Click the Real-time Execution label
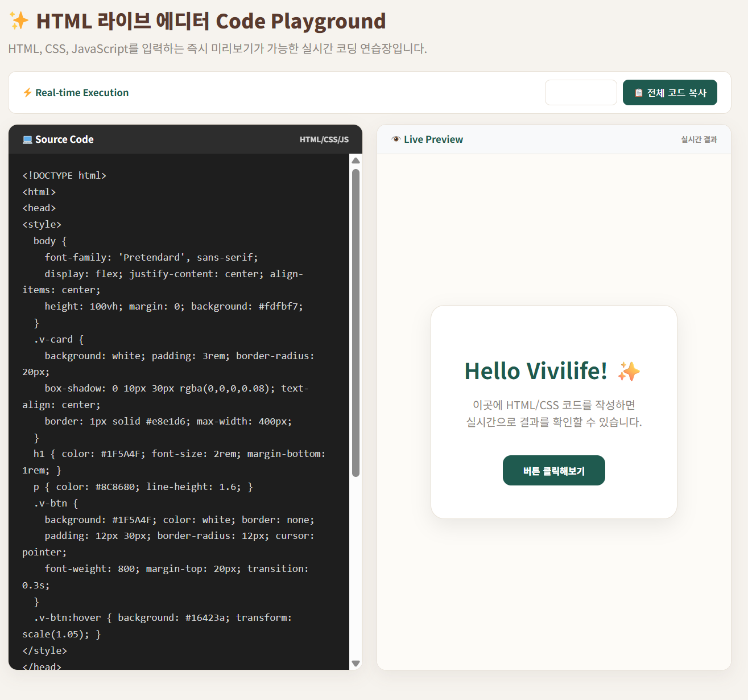The width and height of the screenshot is (748, 700). (x=82, y=93)
